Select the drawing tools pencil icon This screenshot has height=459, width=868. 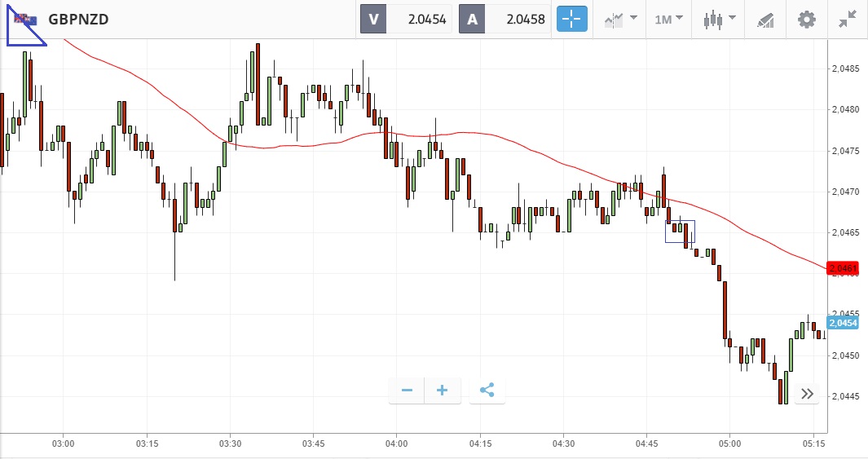(764, 19)
